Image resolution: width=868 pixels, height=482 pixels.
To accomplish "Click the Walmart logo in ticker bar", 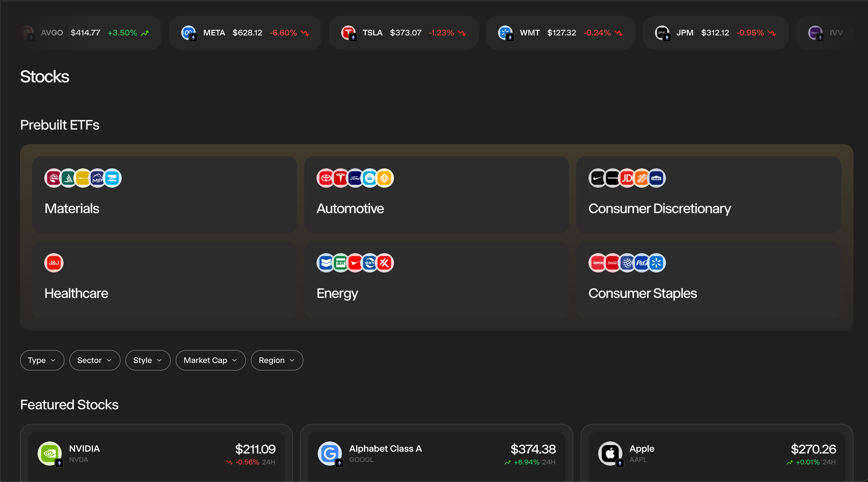I will click(505, 33).
